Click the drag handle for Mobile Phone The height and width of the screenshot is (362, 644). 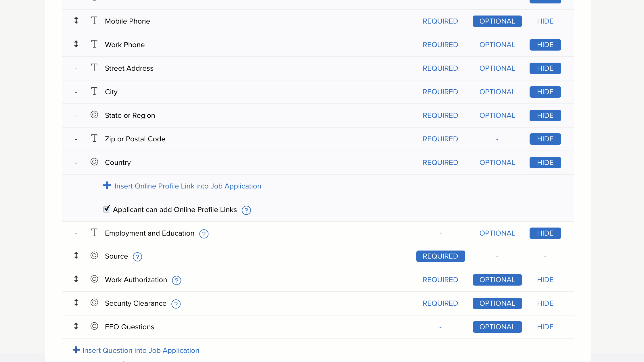[x=76, y=20]
